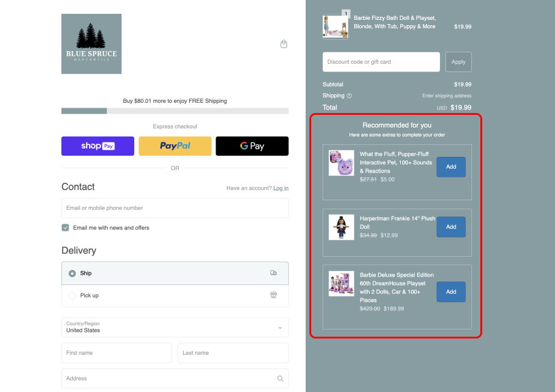Click the Delivery heading
This screenshot has width=555, height=392.
tap(79, 250)
